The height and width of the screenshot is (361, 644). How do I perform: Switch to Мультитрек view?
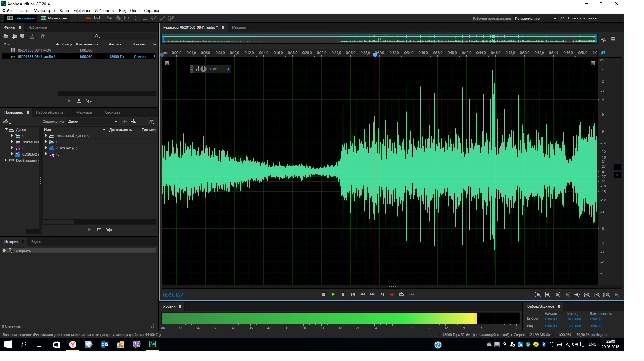[x=54, y=18]
